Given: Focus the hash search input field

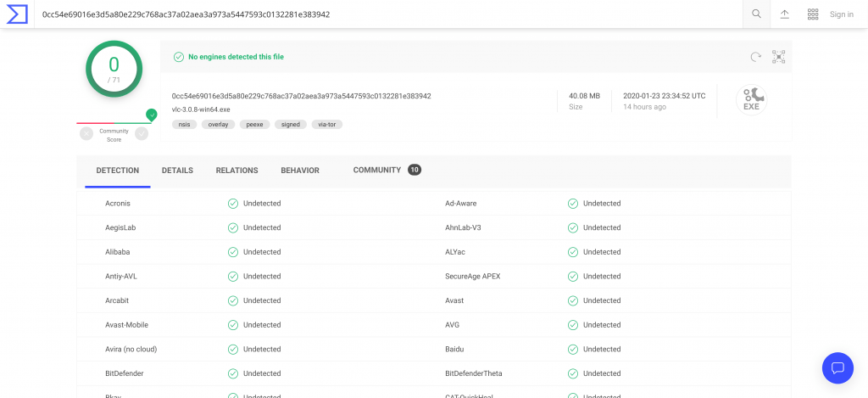Looking at the screenshot, I should click(387, 14).
